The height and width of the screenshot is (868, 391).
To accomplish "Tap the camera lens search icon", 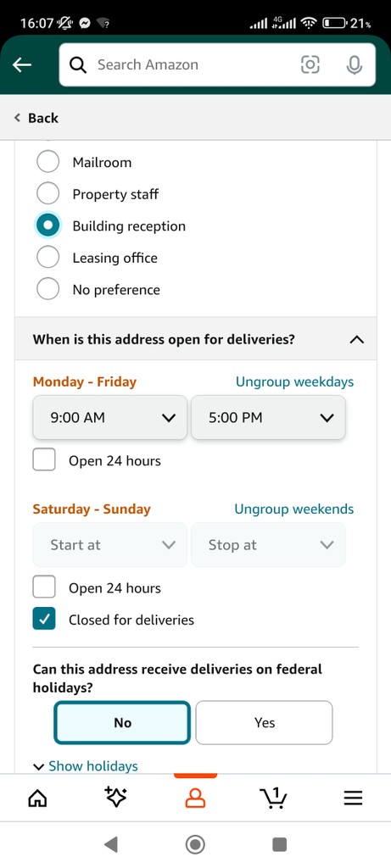I will tap(310, 64).
